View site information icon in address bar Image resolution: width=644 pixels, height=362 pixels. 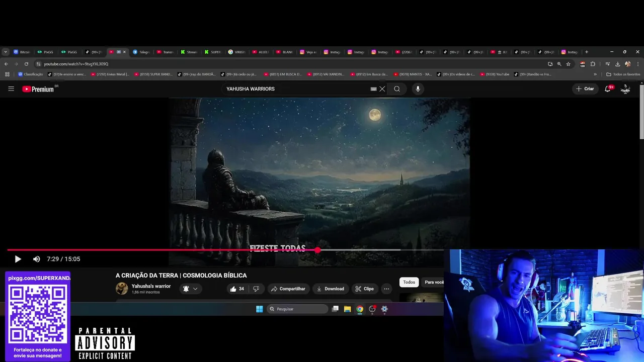(x=38, y=64)
